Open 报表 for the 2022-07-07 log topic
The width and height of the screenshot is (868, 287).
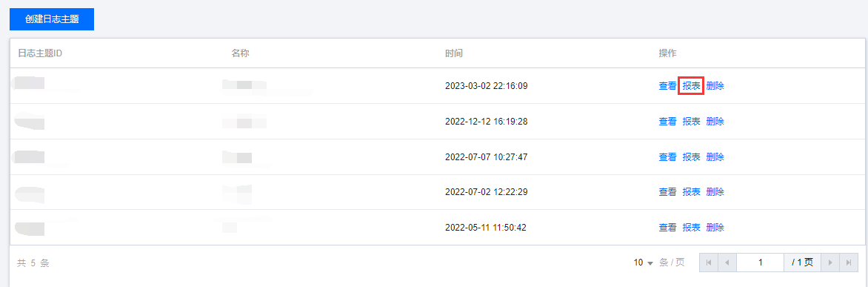(x=692, y=156)
